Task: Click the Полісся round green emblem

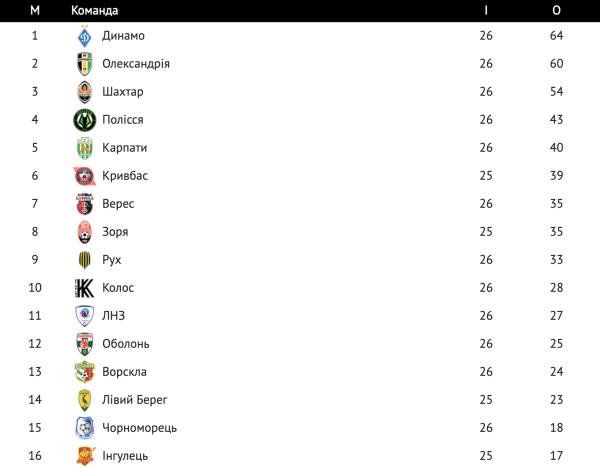Action: [x=85, y=120]
